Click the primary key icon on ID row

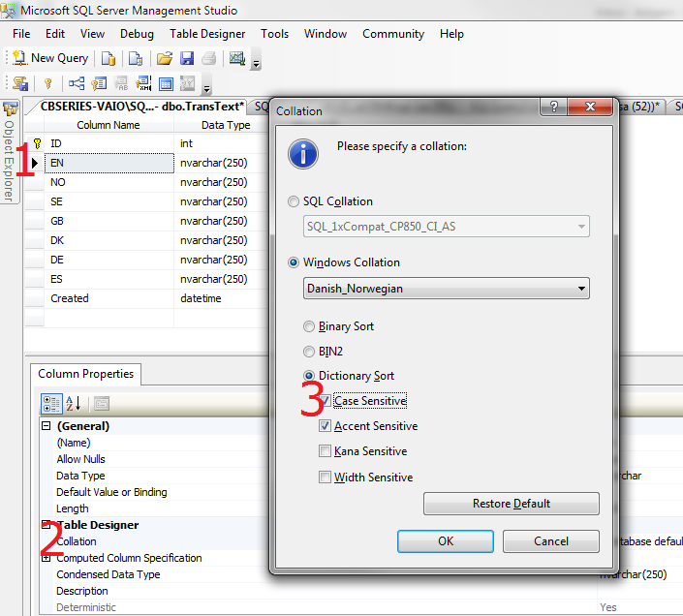[x=38, y=143]
